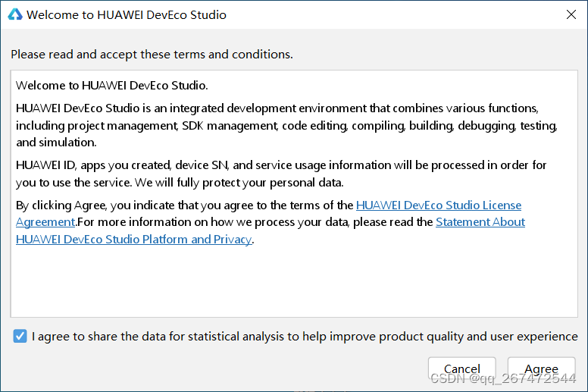Accept the terms with the Agree button

click(541, 368)
